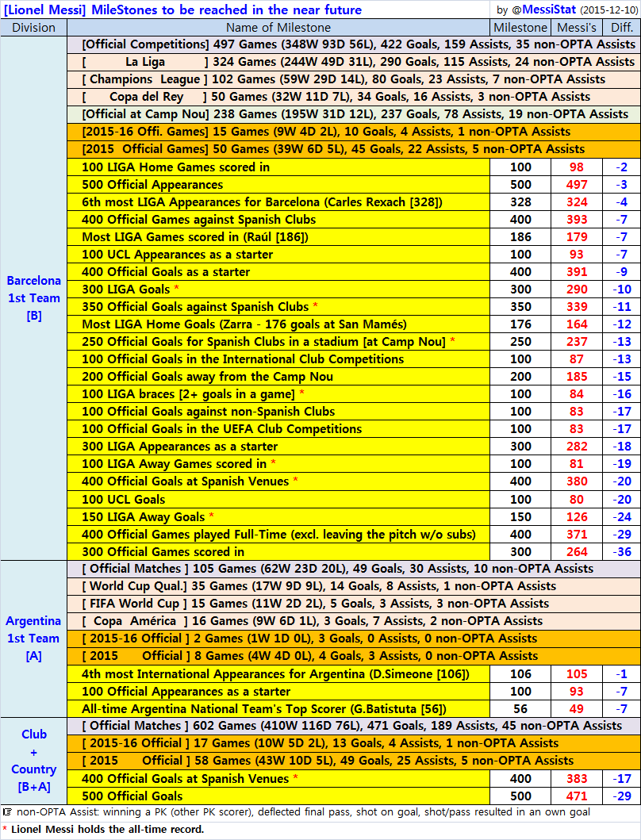Image resolution: width=641 pixels, height=840 pixels.
Task: Click the -36 difference value
Action: (x=622, y=552)
